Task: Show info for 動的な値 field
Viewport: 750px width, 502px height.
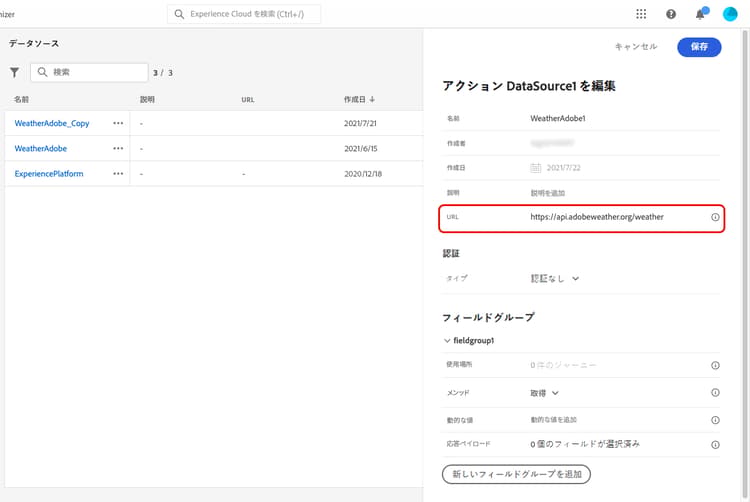Action: 715,420
